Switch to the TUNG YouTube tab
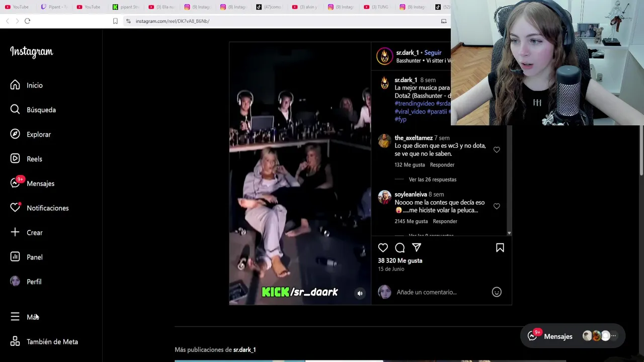Image resolution: width=644 pixels, height=362 pixels. click(x=377, y=7)
